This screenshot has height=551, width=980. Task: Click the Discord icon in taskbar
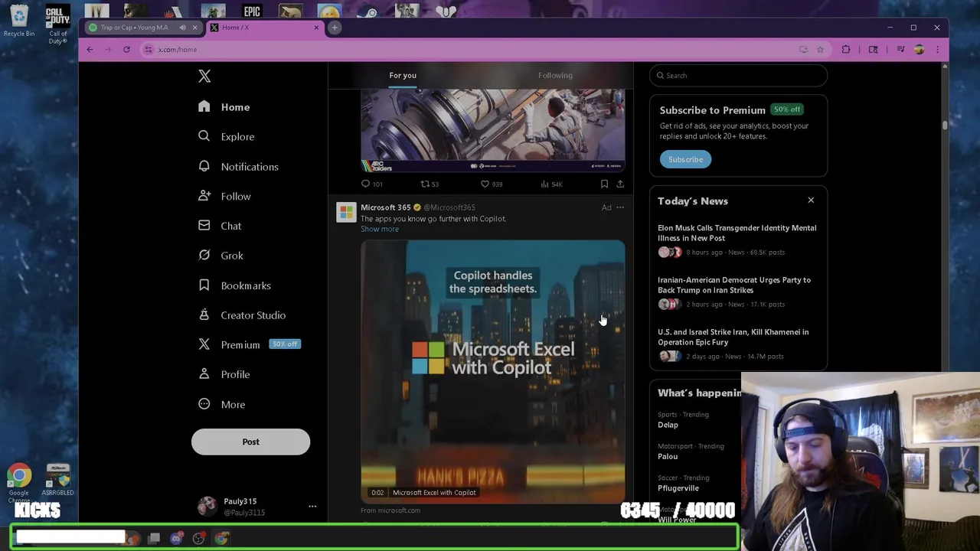176,539
